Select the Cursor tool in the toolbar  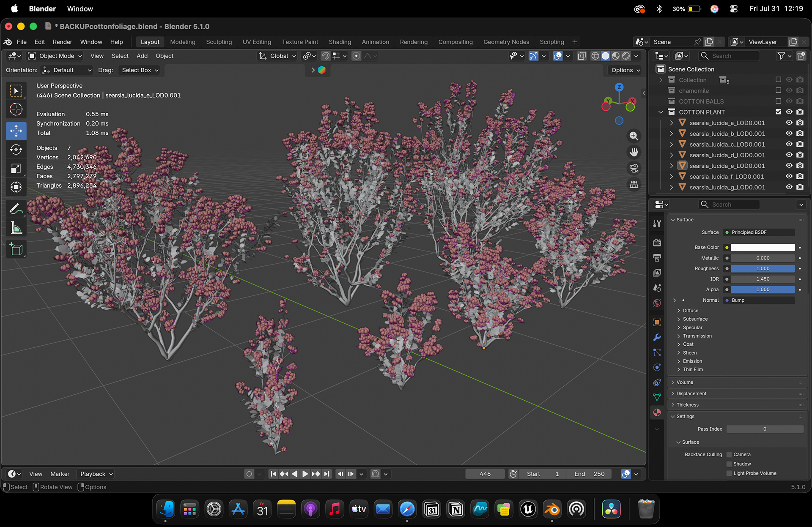[x=16, y=109]
